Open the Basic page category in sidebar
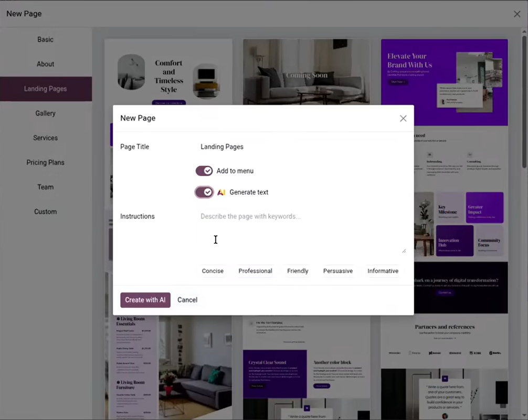Viewport: 528px width, 420px height. (x=45, y=39)
